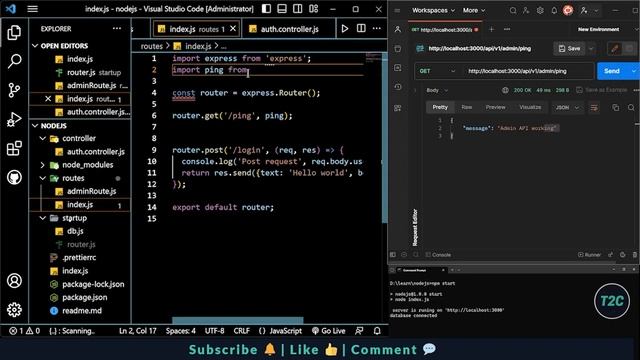Open Postman More dropdown menu
Image resolution: width=640 pixels, height=360 pixels.
(473, 10)
